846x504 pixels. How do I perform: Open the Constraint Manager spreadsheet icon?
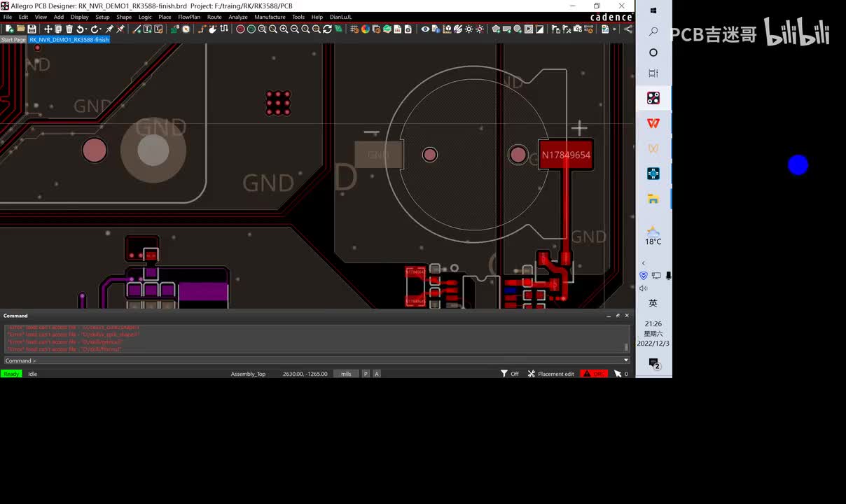(397, 29)
